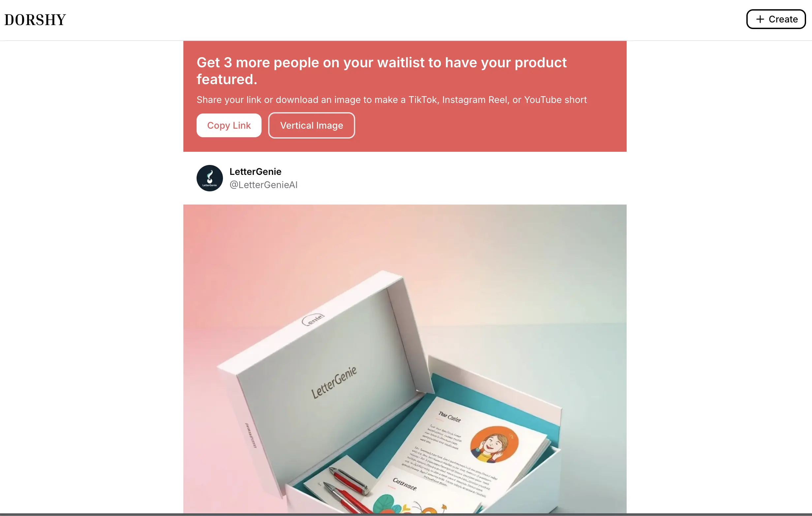Open the LetterGenie box product image
This screenshot has height=516, width=812.
click(x=405, y=359)
